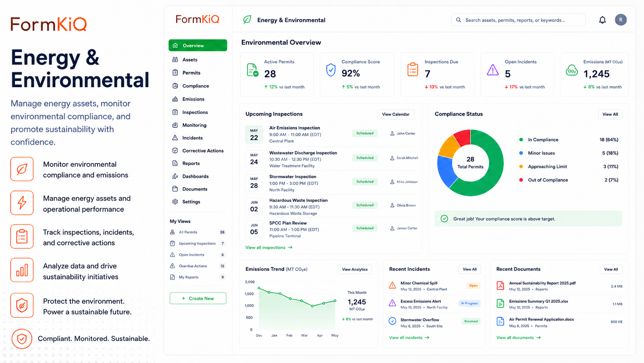Click the Create New button
The width and height of the screenshot is (644, 363).
pos(198,298)
